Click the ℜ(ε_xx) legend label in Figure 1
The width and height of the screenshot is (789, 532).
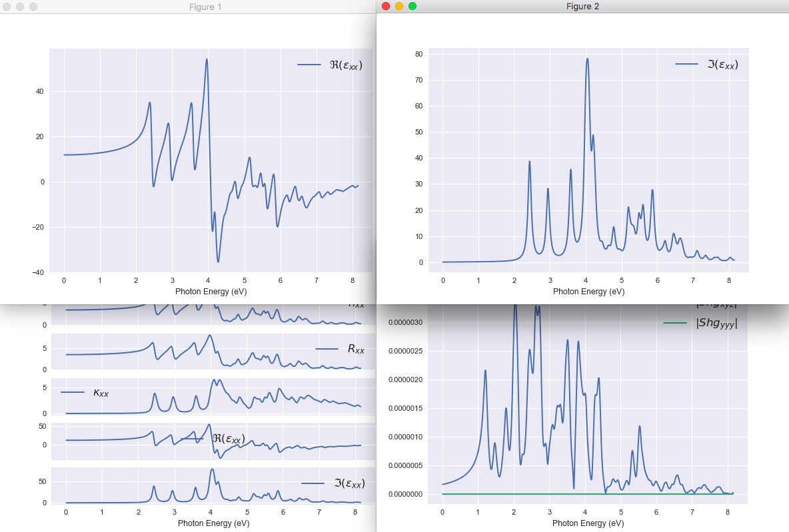(x=346, y=65)
